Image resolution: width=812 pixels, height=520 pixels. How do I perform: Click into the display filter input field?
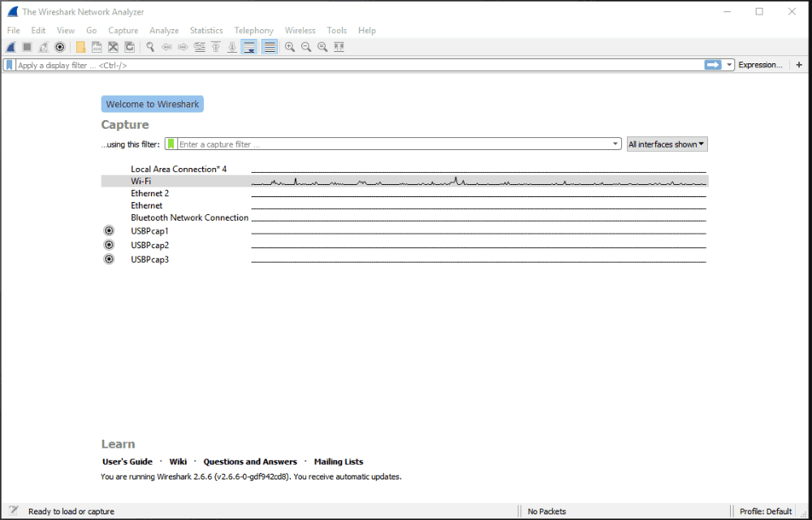coord(360,65)
